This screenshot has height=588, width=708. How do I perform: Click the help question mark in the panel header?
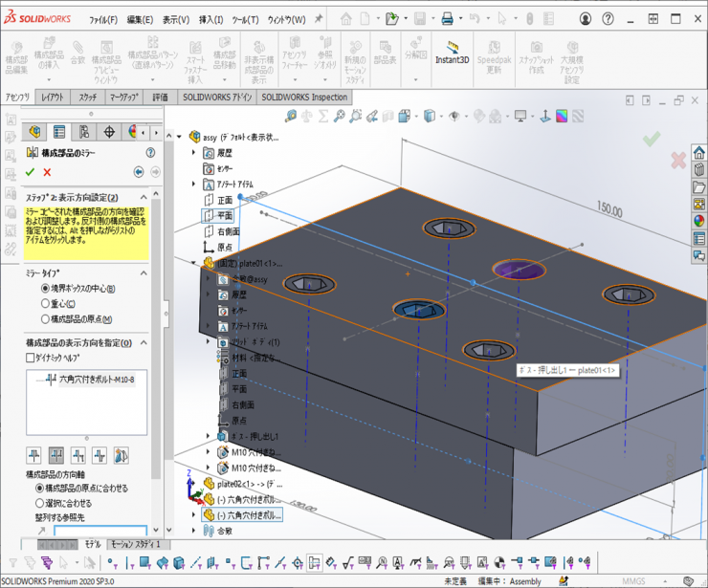pyautogui.click(x=150, y=152)
